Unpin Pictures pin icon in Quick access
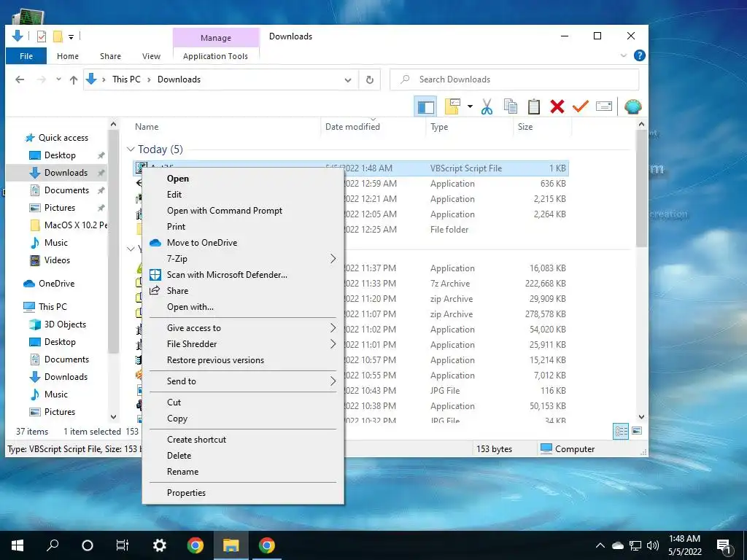The height and width of the screenshot is (560, 747). (x=101, y=208)
